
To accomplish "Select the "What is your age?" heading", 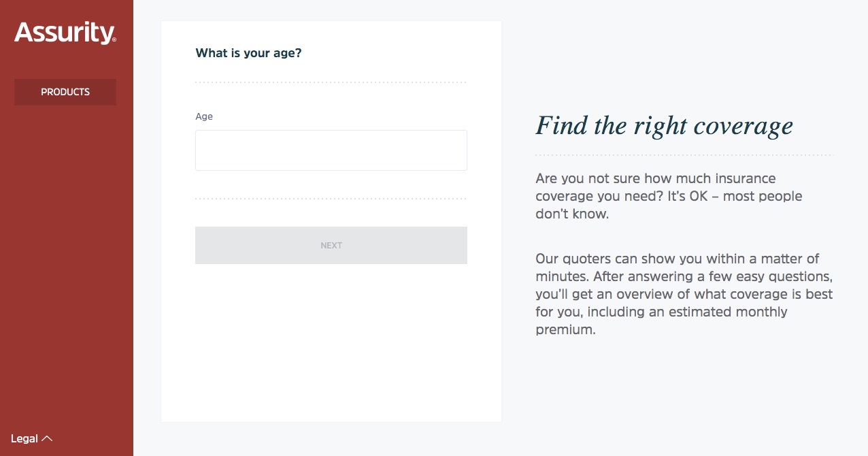I will pos(248,53).
